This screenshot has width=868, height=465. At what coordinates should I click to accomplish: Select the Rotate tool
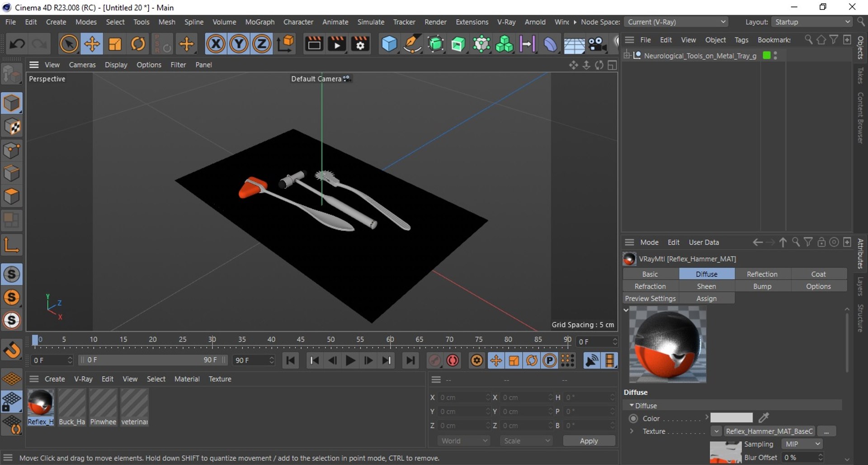pyautogui.click(x=138, y=44)
